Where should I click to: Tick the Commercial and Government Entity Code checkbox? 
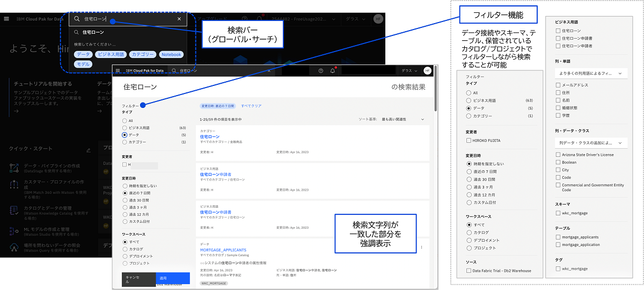559,185
